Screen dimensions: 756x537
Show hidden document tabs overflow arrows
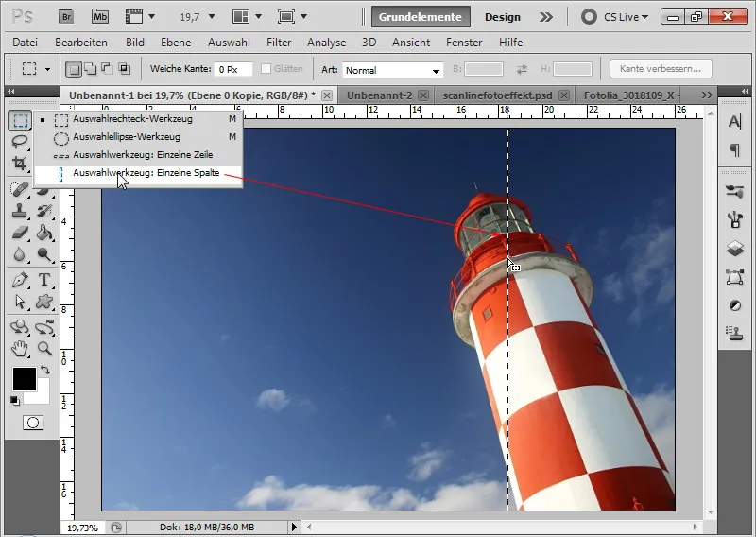tap(707, 95)
